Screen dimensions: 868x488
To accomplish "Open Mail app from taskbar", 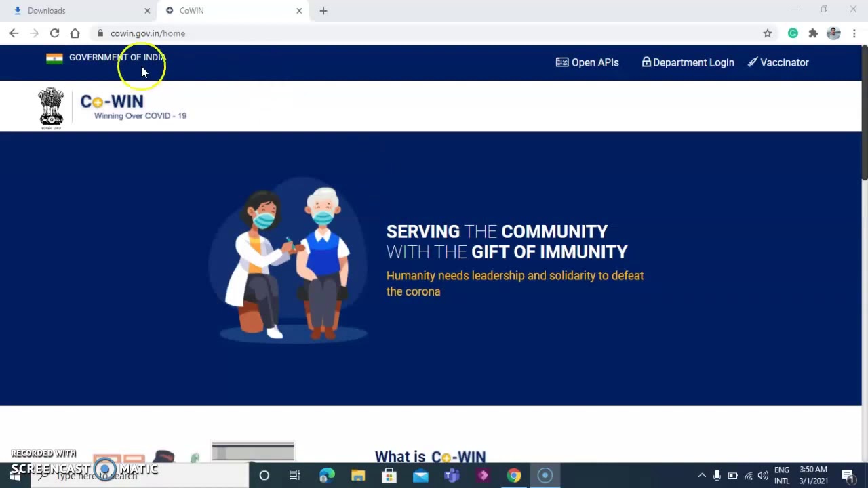I will [x=420, y=476].
